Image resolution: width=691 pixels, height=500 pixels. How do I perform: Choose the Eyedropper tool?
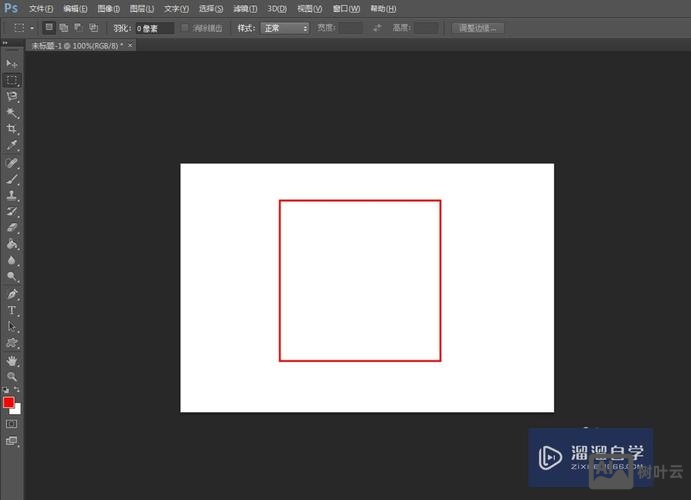point(12,146)
